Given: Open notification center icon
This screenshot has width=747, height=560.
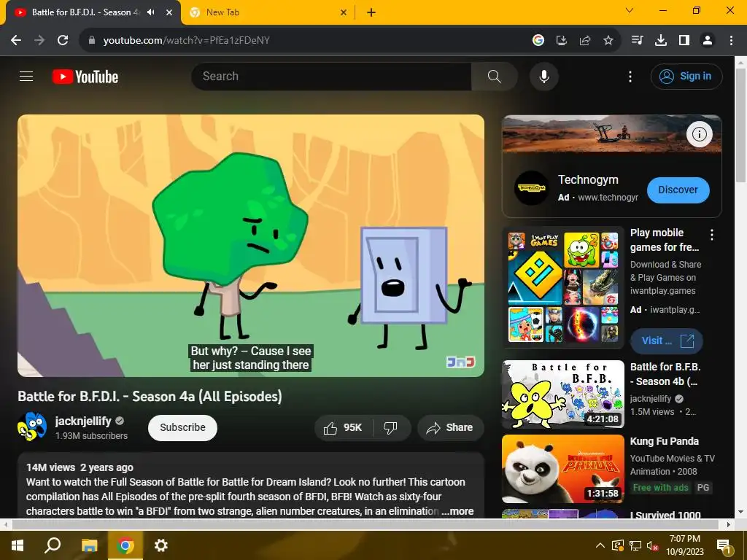Looking at the screenshot, I should pos(724,545).
